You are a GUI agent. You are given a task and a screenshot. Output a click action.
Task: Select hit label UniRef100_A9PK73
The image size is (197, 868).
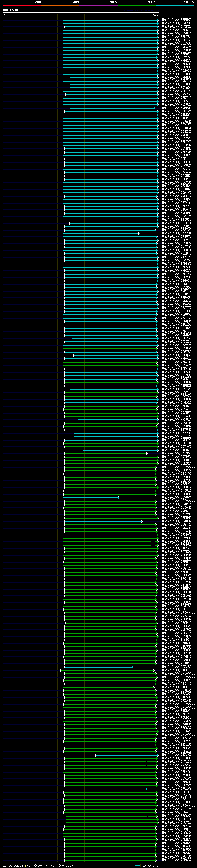click(177, 61)
